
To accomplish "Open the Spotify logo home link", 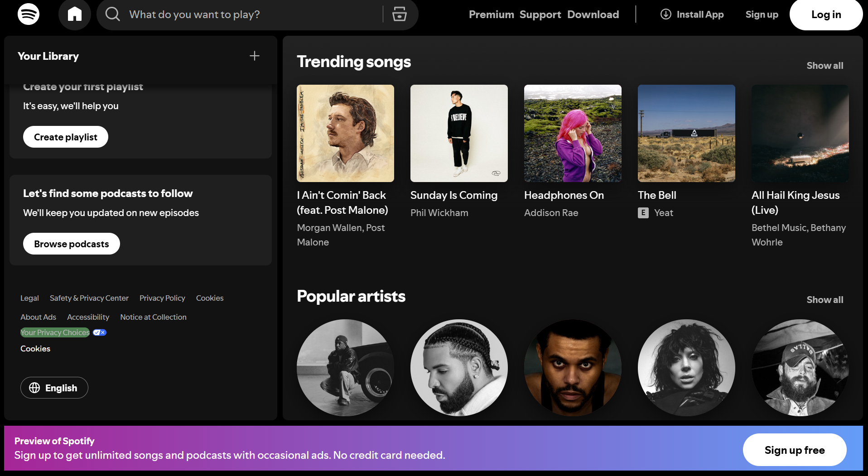I will [29, 14].
